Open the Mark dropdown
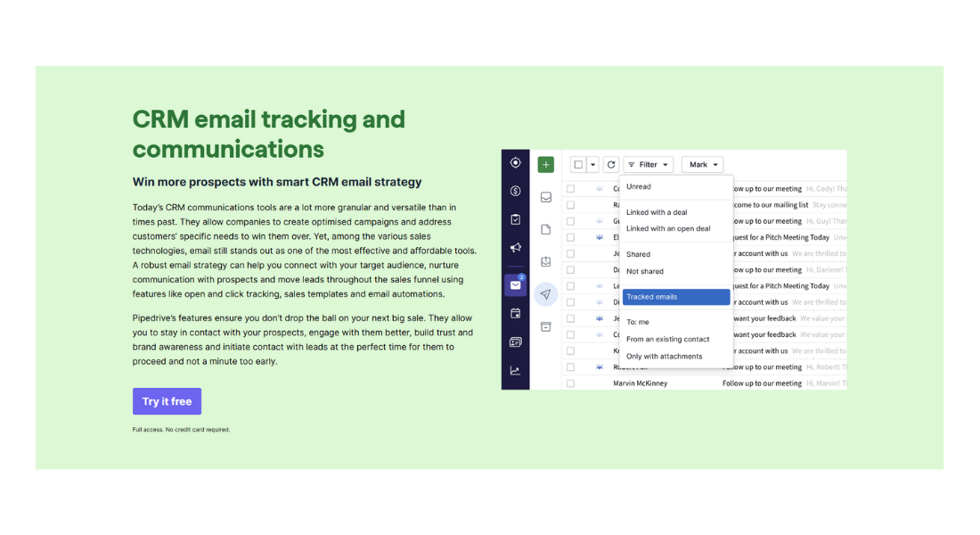This screenshot has width=980, height=535. pos(703,165)
